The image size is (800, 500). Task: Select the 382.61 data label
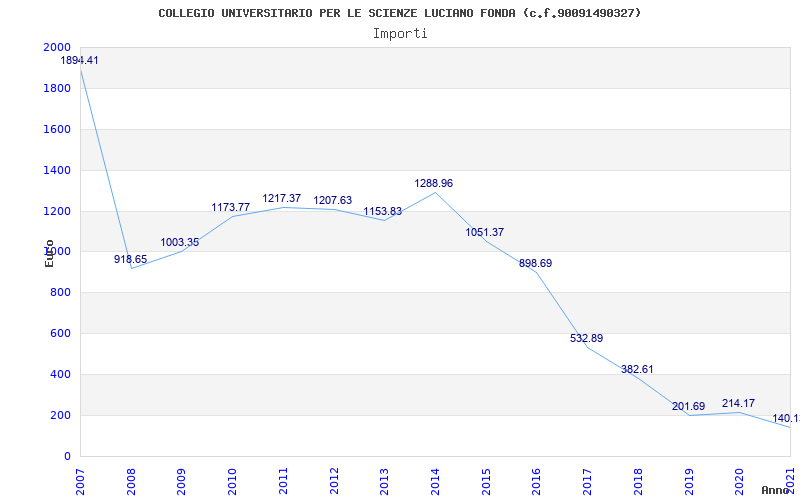(637, 369)
